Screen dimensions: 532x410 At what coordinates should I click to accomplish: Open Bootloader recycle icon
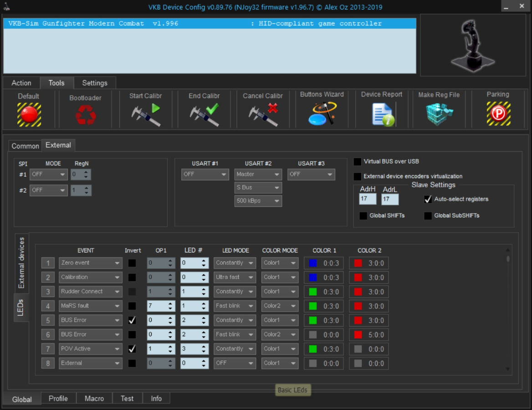click(86, 115)
